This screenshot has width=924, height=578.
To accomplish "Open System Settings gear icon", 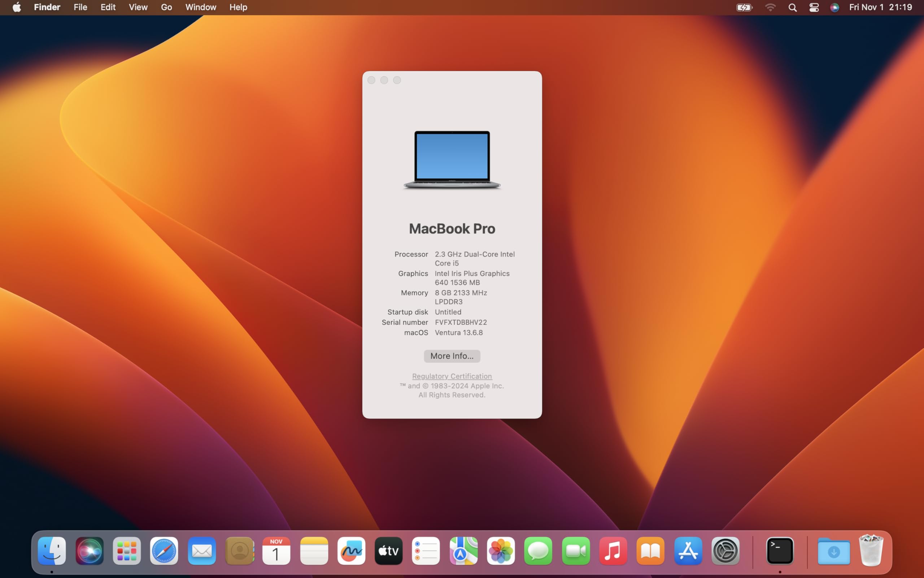I will tap(725, 551).
